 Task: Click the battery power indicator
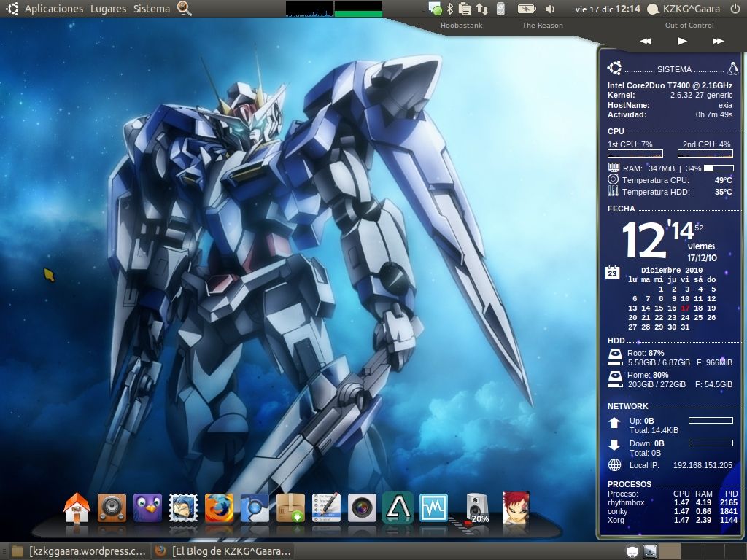(527, 9)
